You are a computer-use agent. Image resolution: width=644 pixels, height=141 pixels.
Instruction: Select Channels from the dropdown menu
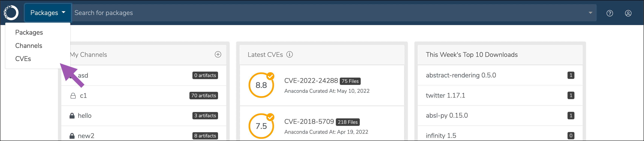click(x=29, y=46)
